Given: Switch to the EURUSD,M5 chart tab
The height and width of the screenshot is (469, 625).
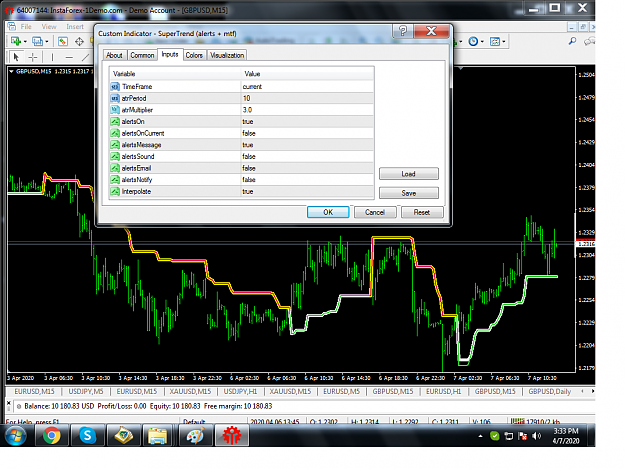Looking at the screenshot, I should coord(342,391).
